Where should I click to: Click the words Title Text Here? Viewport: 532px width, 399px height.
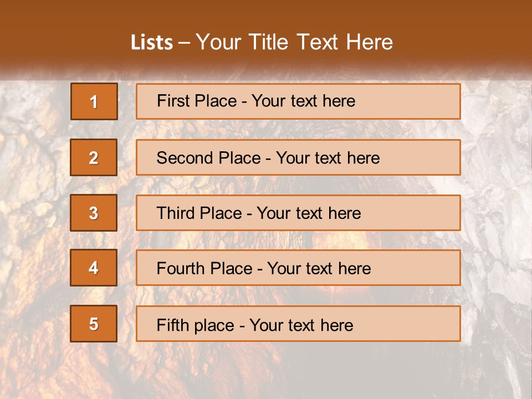coord(321,42)
